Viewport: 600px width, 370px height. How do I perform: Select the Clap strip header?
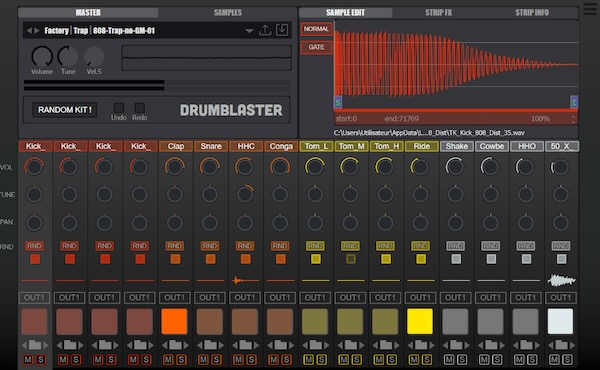coord(176,146)
